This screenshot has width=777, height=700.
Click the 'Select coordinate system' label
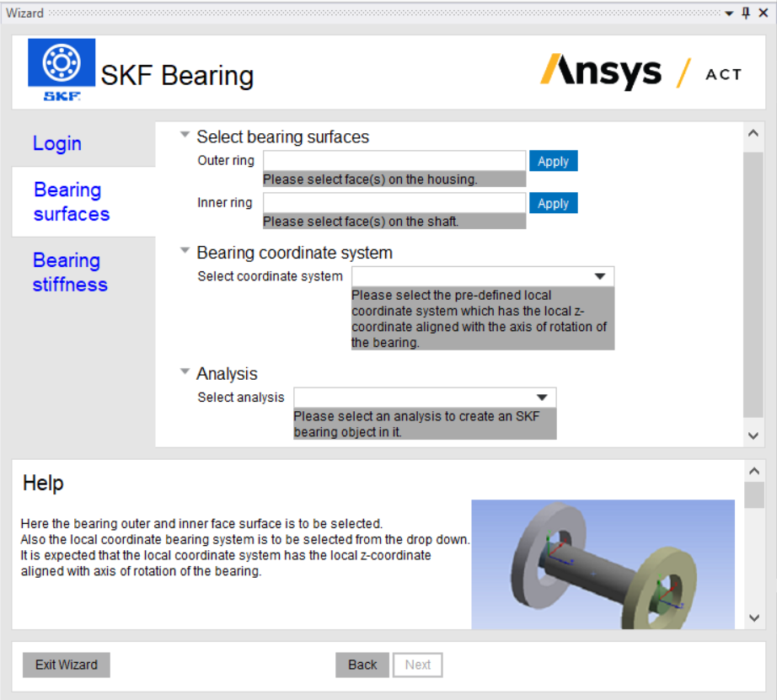[270, 276]
